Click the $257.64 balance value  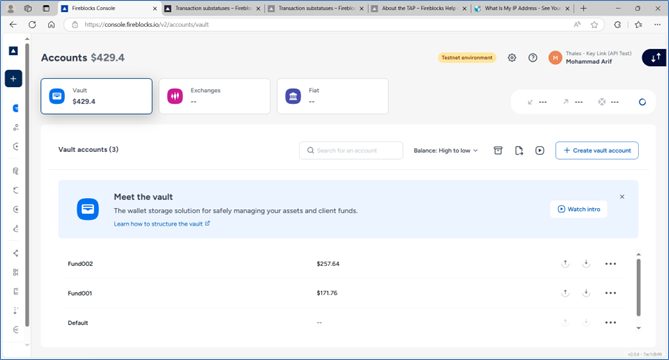click(328, 264)
